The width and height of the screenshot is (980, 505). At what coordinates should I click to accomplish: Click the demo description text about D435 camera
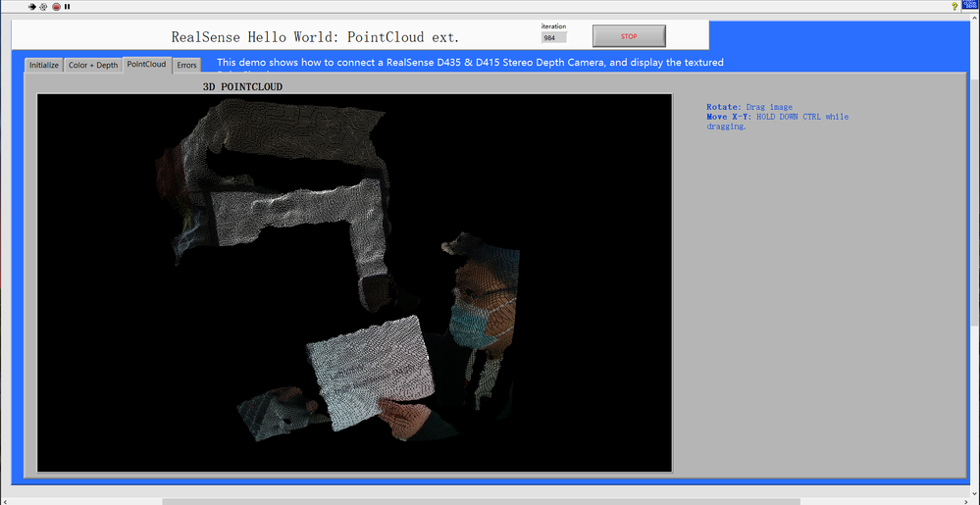click(470, 63)
